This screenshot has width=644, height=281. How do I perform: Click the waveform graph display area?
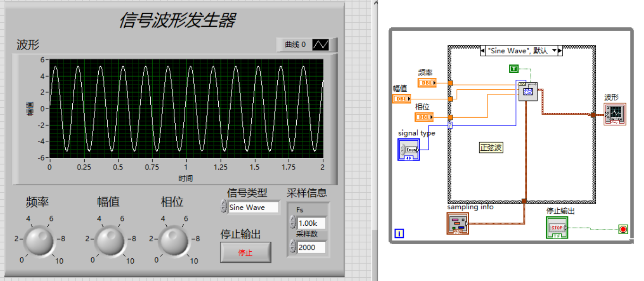pyautogui.click(x=186, y=108)
